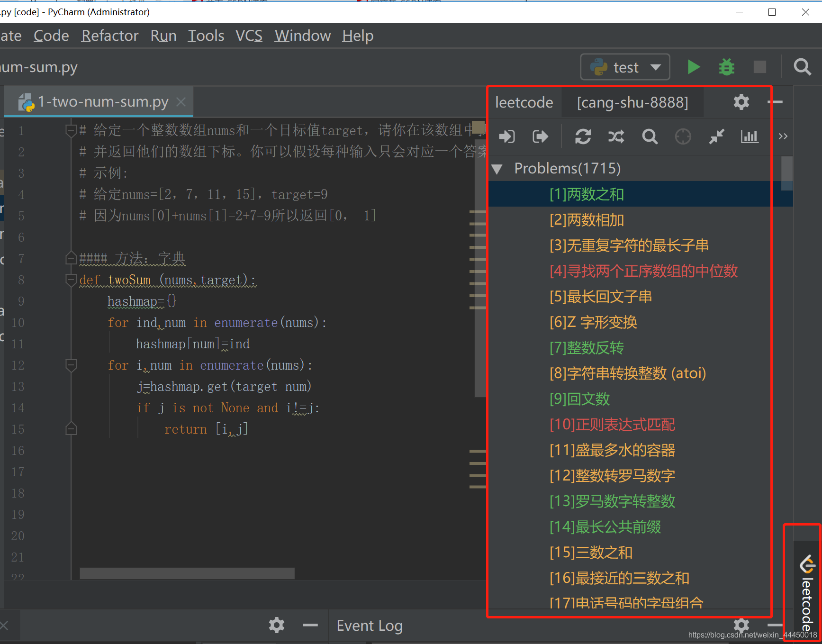Viewport: 822px width, 644px height.
Task: View answering statistics chart icon
Action: [x=749, y=136]
